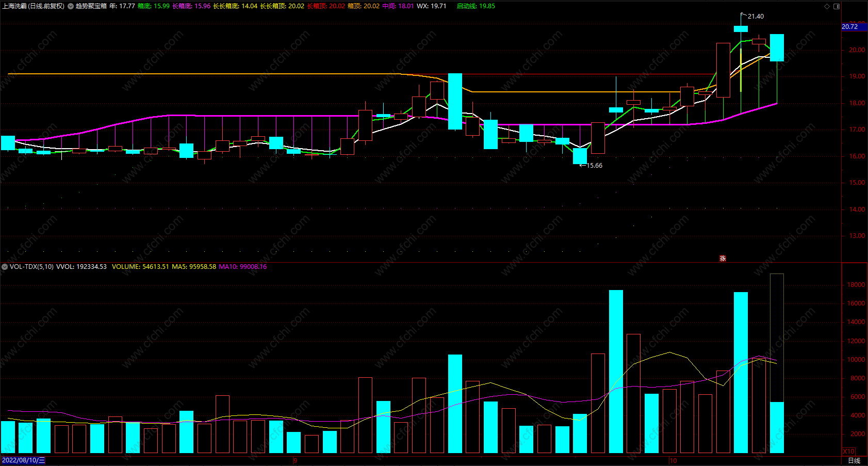Click the WX: 19.71 value
This screenshot has width=868, height=466.
click(431, 6)
